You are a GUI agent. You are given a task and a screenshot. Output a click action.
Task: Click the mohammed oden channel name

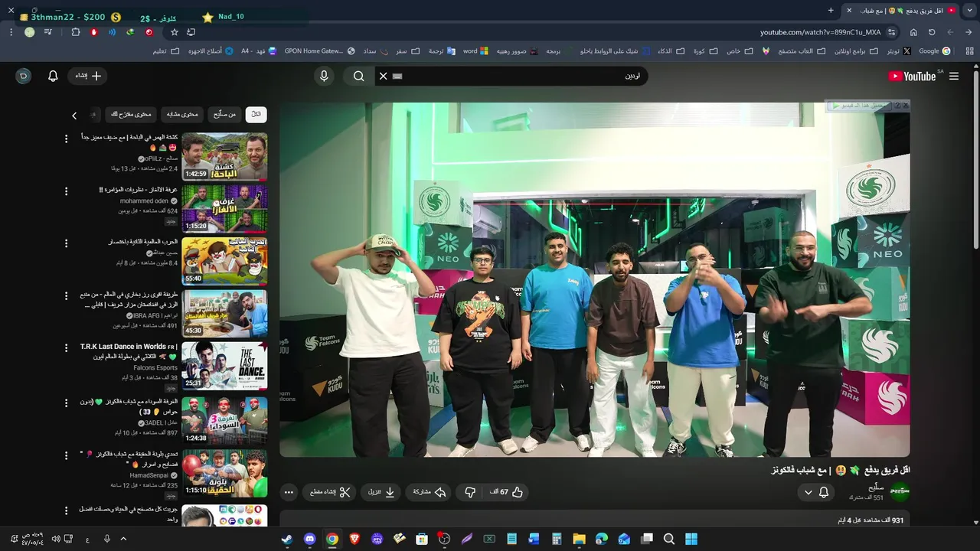pyautogui.click(x=144, y=201)
